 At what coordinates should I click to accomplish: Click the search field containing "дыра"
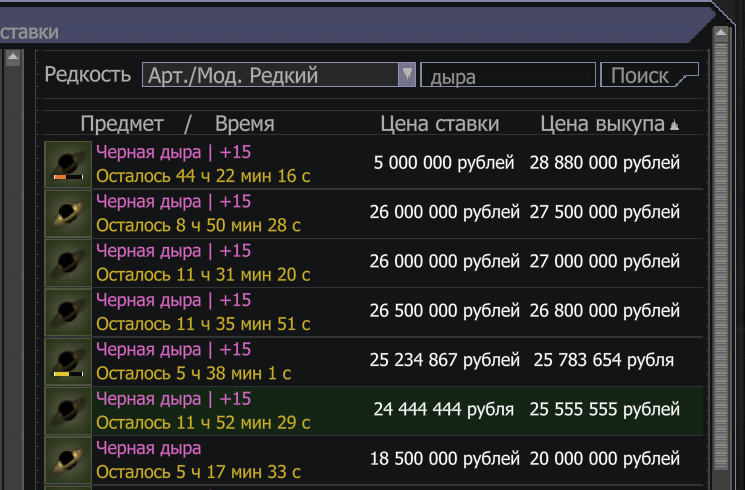pos(507,75)
